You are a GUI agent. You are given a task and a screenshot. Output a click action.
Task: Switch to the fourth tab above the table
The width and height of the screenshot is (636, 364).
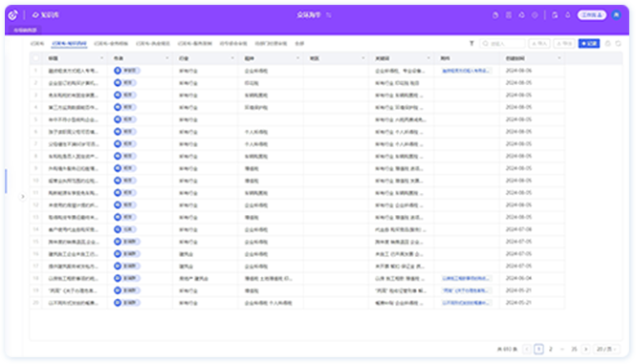pyautogui.click(x=153, y=43)
